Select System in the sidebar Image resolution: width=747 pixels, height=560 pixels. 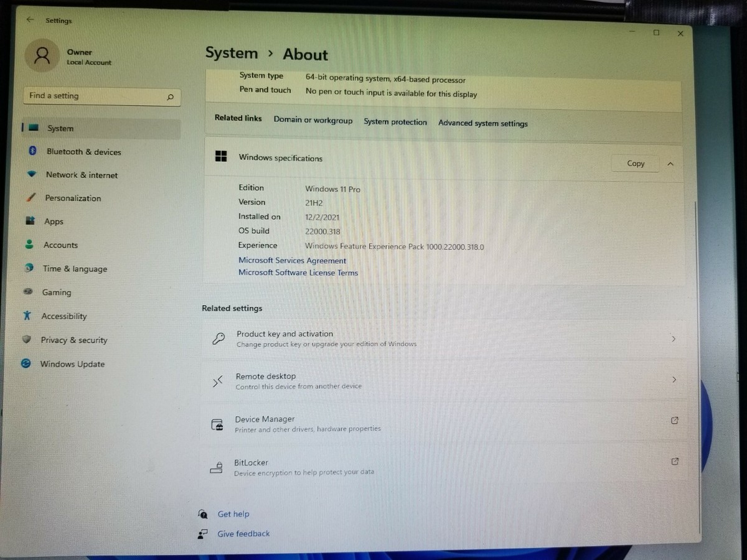point(101,129)
